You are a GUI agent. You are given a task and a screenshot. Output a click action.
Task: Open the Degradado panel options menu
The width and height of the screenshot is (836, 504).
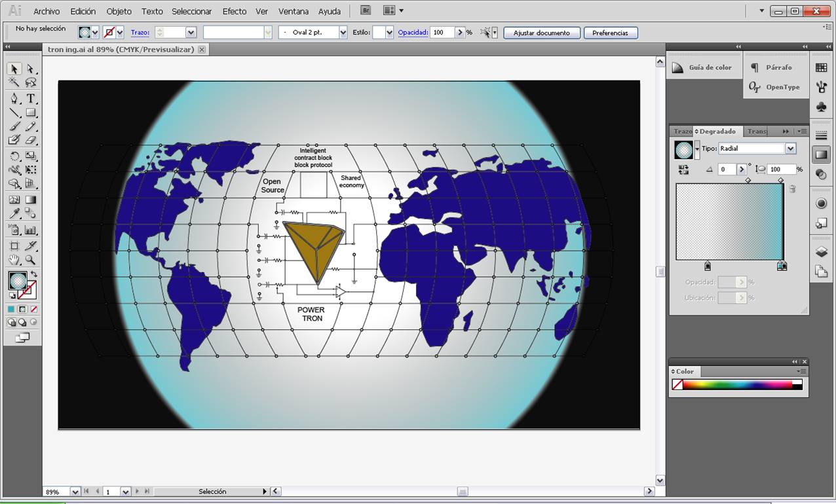(803, 131)
